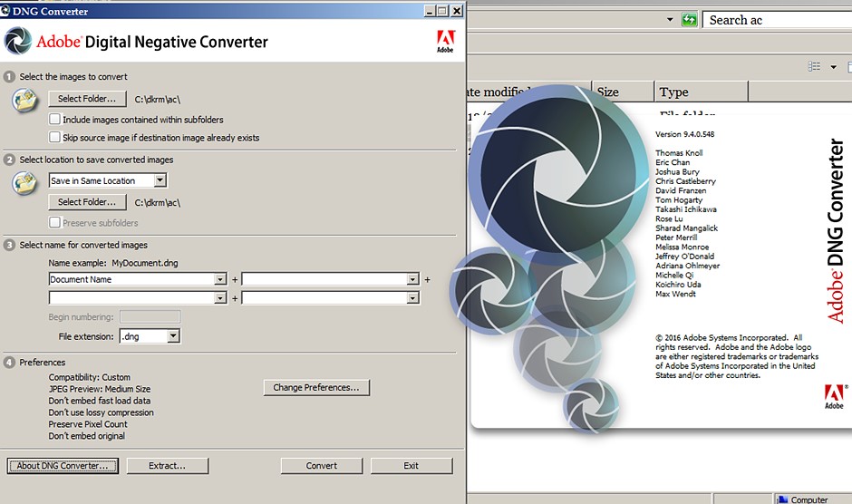Click the Search ac field in Explorer
This screenshot has width=852, height=504.
[x=778, y=20]
